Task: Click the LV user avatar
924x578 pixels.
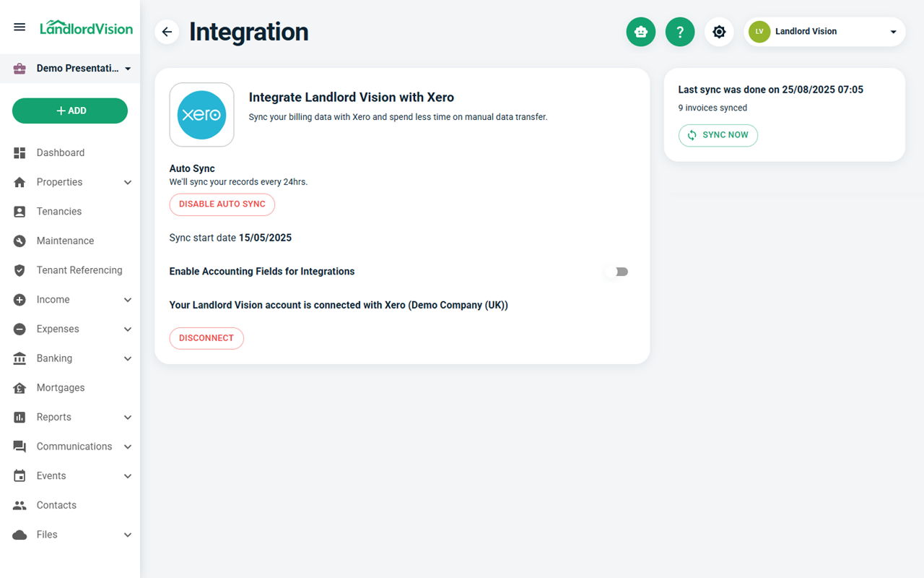Action: coord(759,32)
